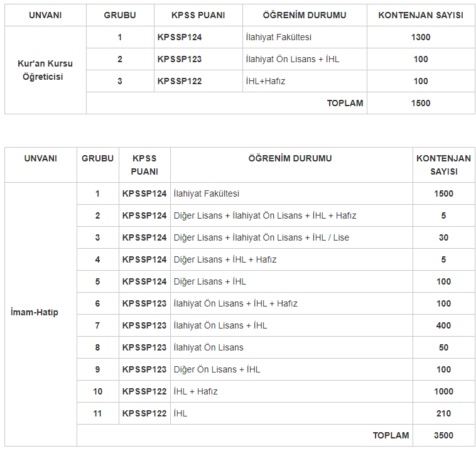Select the Kur'an Kursu Öğreticisi title cell
The image size is (476, 451).
pyautogui.click(x=46, y=70)
